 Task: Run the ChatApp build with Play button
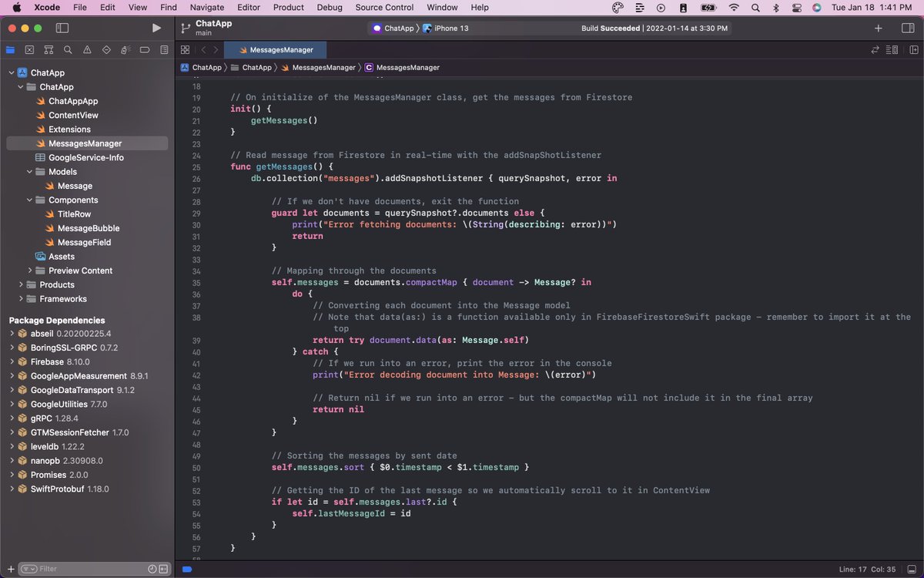156,28
